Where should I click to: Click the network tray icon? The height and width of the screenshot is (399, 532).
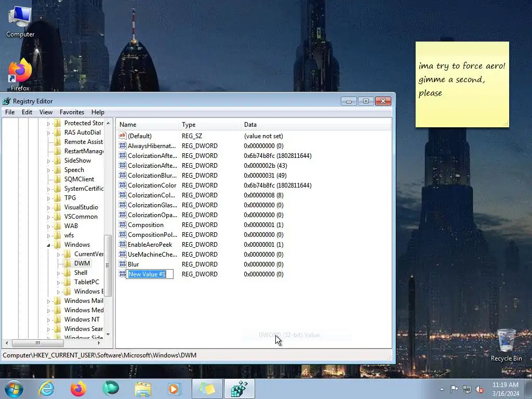(x=467, y=389)
